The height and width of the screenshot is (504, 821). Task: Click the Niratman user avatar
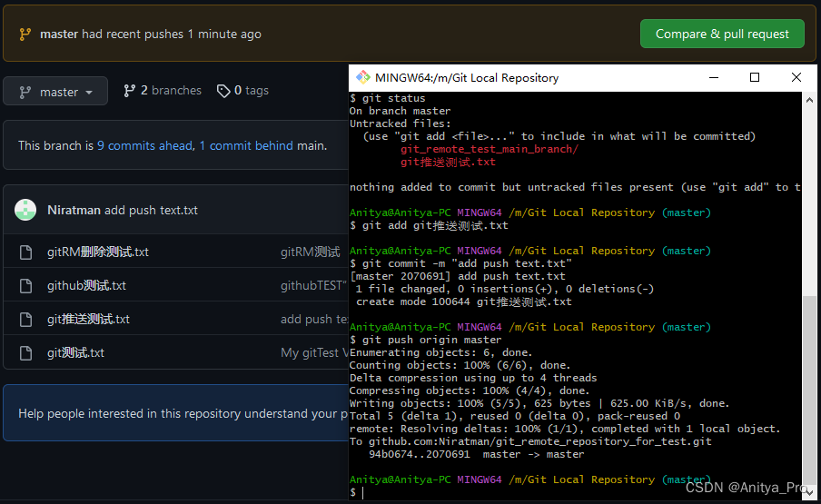click(x=25, y=210)
